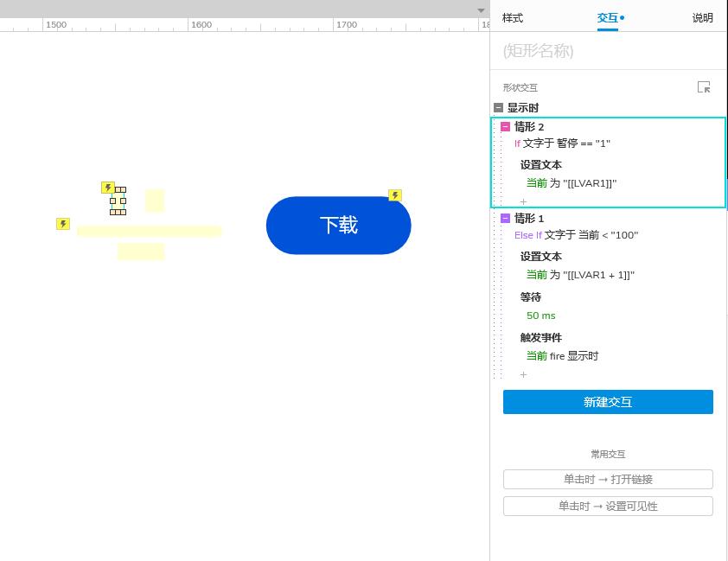Click the 形状交互 section label
Image resolution: width=728 pixels, height=561 pixels.
pos(520,87)
